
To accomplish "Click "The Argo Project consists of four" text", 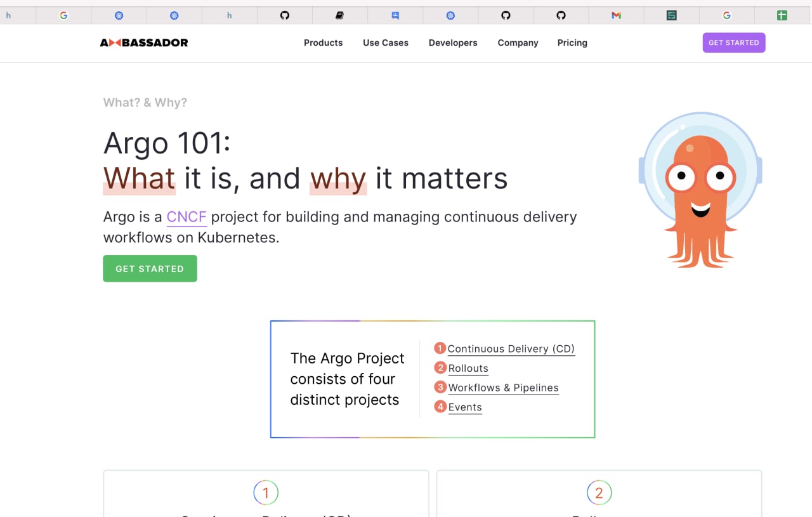I will coord(347,369).
